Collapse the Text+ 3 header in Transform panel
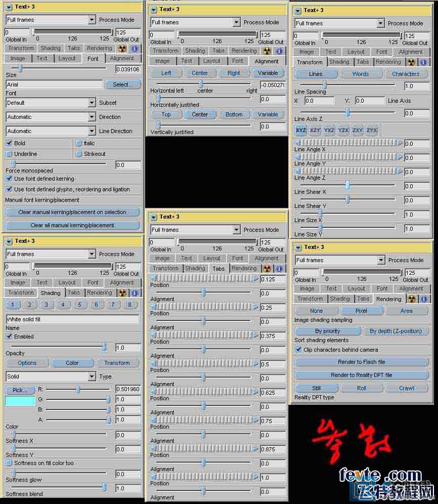Viewport: 438px width, 504px height. [x=298, y=10]
